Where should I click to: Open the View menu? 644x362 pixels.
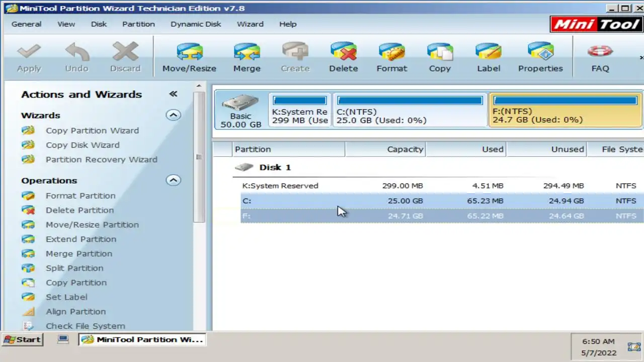tap(66, 24)
